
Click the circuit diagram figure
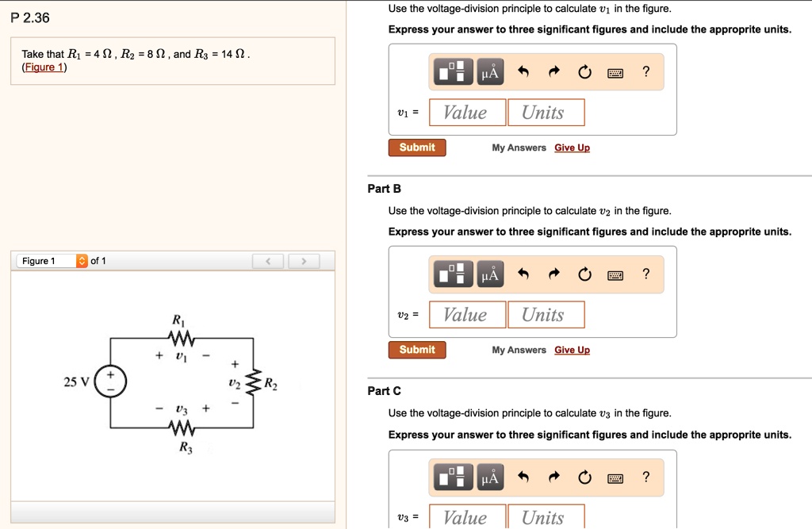(x=173, y=384)
